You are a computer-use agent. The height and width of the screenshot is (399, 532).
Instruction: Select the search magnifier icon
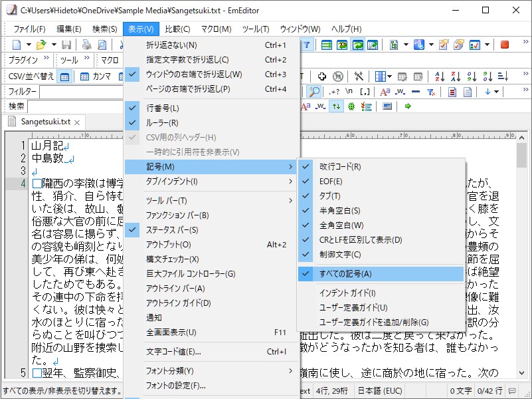pos(314,90)
